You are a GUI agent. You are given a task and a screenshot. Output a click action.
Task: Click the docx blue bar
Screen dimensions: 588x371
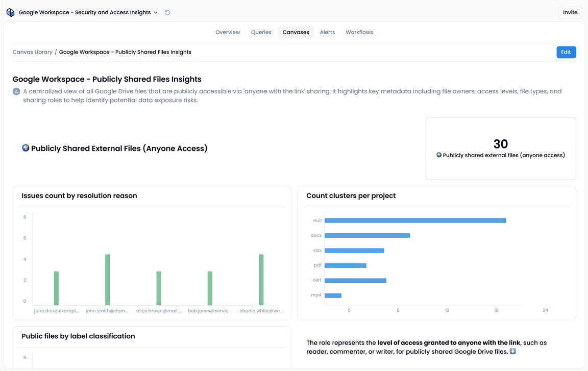click(x=367, y=235)
